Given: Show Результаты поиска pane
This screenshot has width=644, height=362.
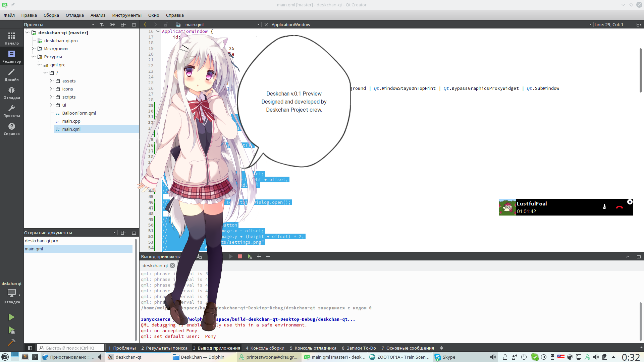Looking at the screenshot, I should point(164,348).
